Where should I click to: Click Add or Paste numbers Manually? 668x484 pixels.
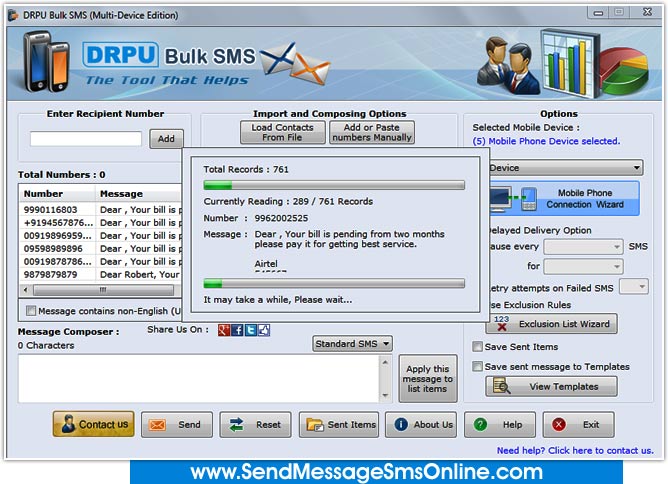[x=371, y=133]
